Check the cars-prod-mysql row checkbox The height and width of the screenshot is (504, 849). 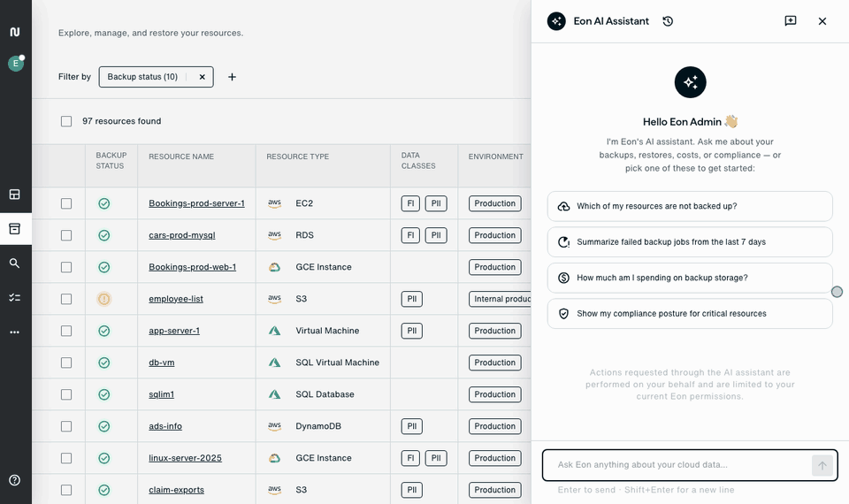coord(66,235)
